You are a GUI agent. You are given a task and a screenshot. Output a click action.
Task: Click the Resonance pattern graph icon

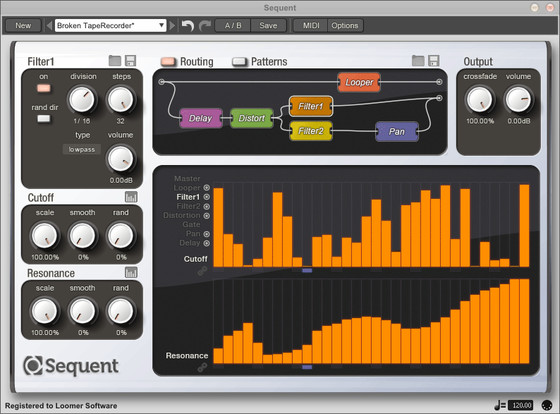[x=131, y=273]
